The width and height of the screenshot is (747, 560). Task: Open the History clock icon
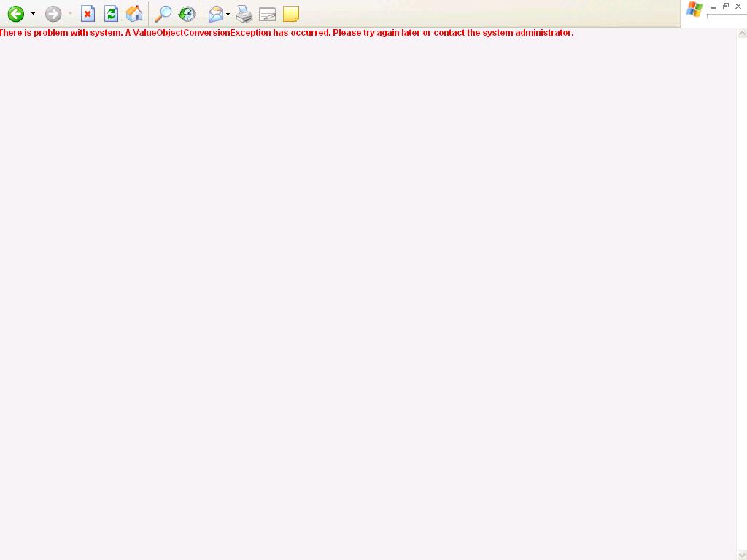click(187, 14)
